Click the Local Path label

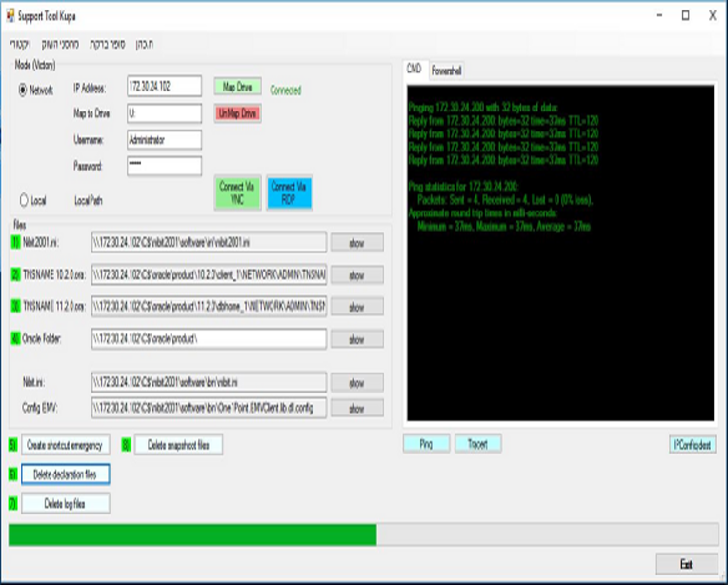[x=89, y=201]
